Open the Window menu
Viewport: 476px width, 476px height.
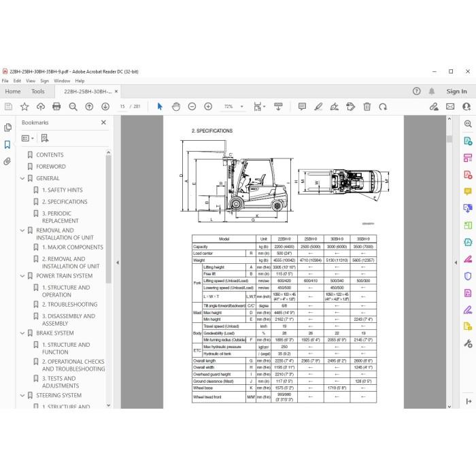tap(62, 81)
